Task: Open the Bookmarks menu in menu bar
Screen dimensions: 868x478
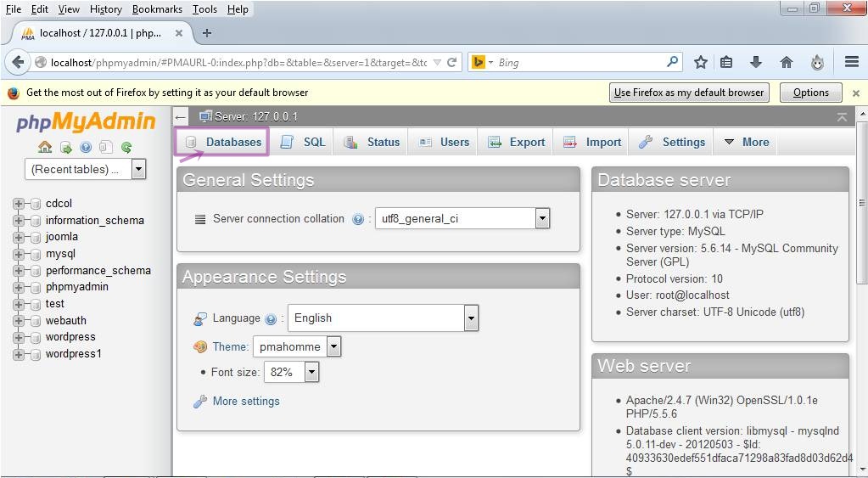Action: [157, 9]
